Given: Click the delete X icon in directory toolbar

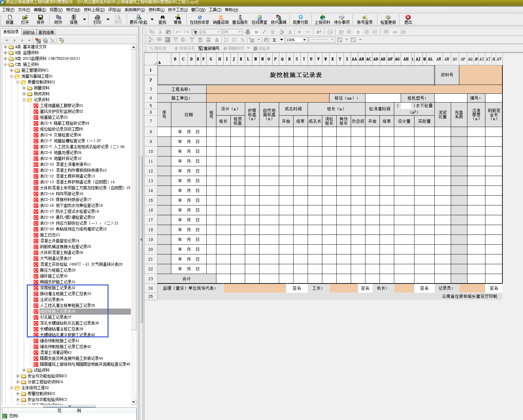Looking at the screenshot, I should (x=53, y=40).
